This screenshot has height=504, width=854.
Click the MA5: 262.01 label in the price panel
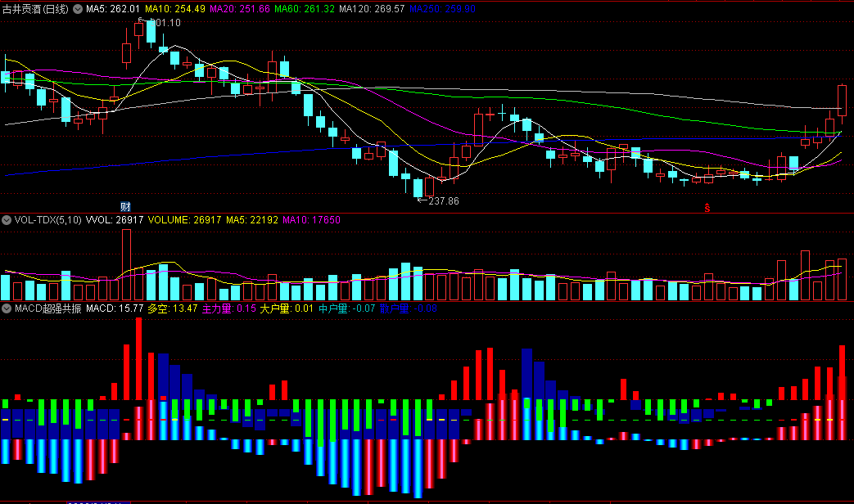pos(113,9)
